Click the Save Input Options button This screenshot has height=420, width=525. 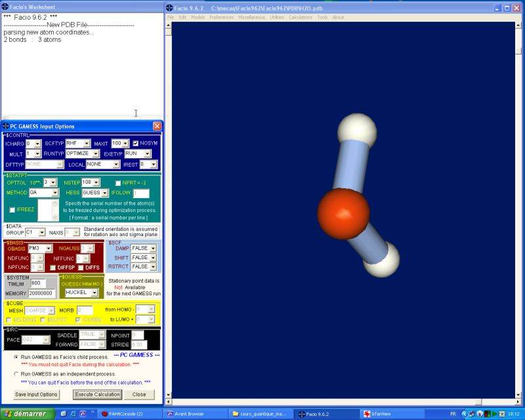click(x=36, y=394)
